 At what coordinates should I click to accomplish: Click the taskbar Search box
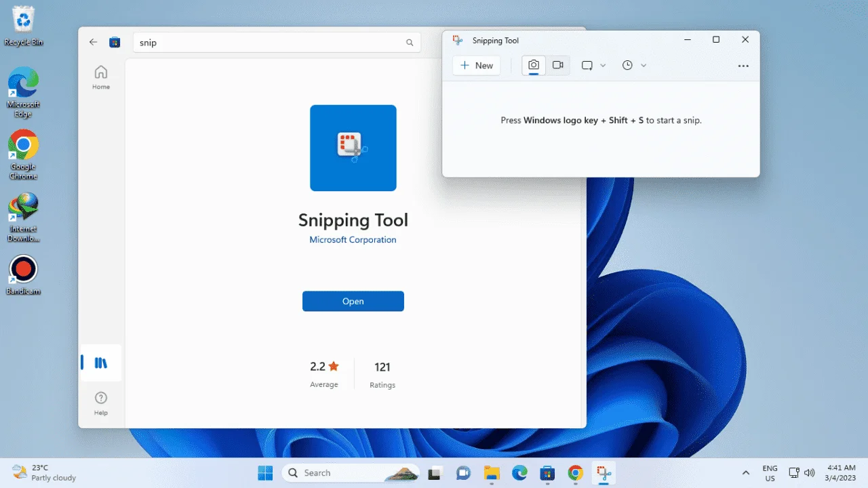point(352,472)
